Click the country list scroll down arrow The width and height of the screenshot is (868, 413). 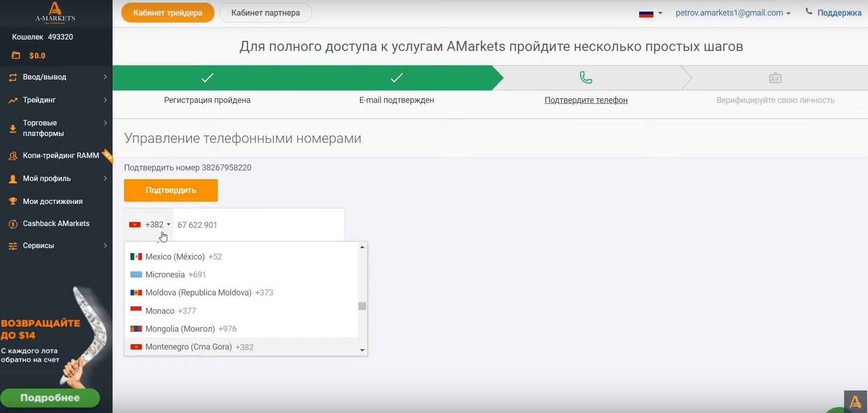tap(362, 350)
